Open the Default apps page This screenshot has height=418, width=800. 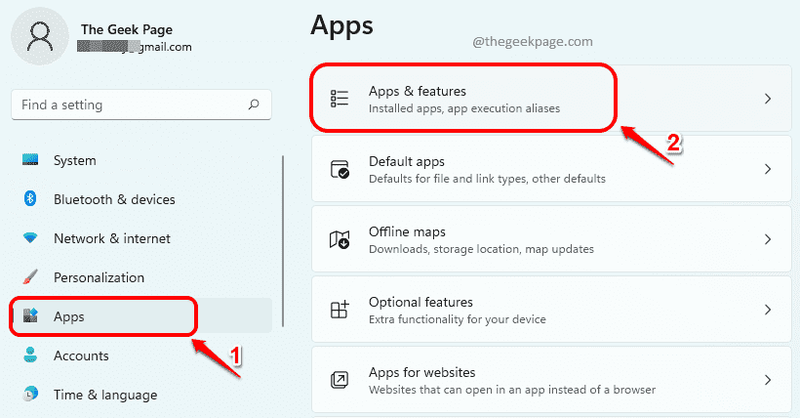(x=551, y=169)
